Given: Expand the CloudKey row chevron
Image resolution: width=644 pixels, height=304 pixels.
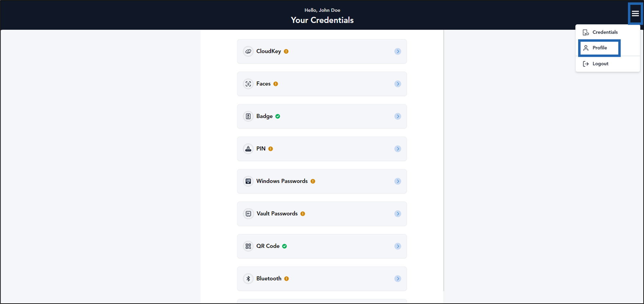Looking at the screenshot, I should pyautogui.click(x=398, y=51).
